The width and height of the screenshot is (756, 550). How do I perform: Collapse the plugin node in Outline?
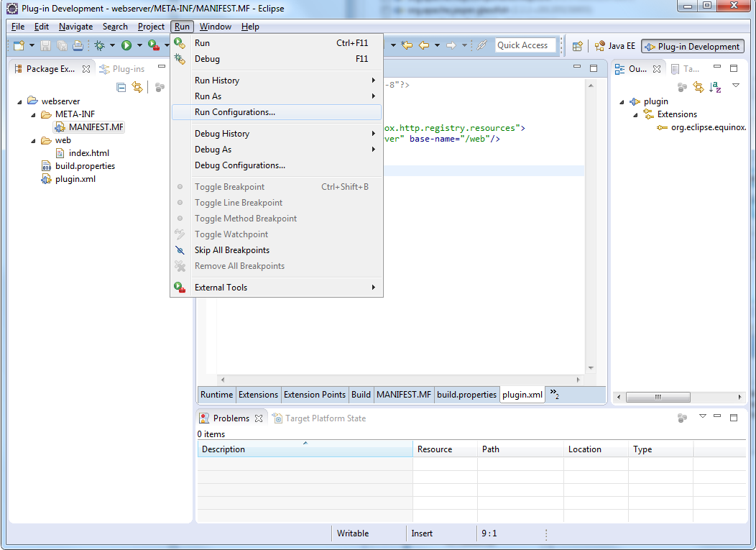click(622, 102)
